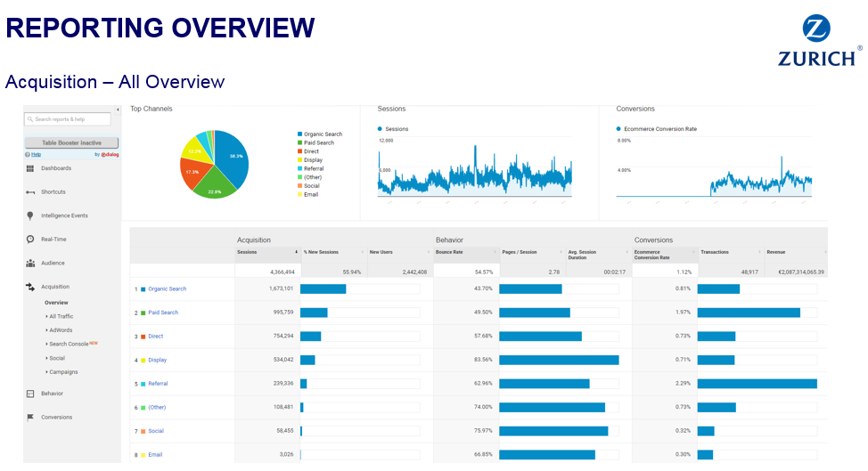Viewport: 868px width, 471px height.
Task: Expand the AdWords submenu
Action: pyautogui.click(x=61, y=330)
